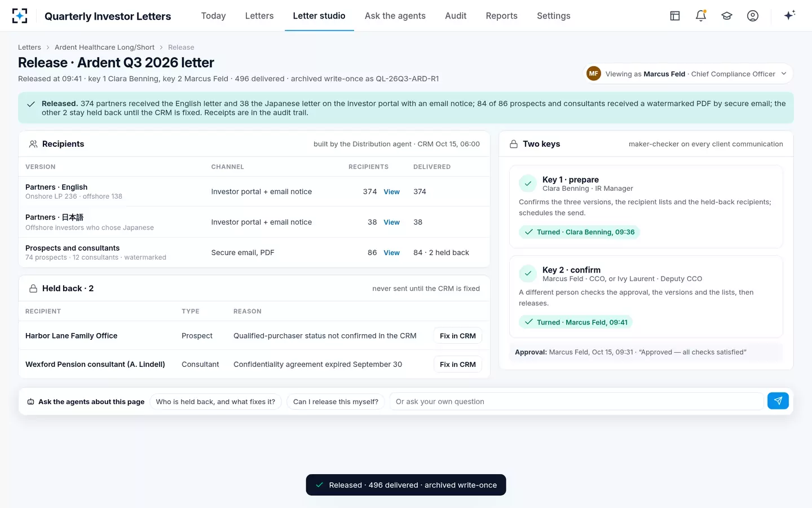Viewport: 812px width, 508px height.
Task: Switch to the Today tab
Action: click(213, 16)
